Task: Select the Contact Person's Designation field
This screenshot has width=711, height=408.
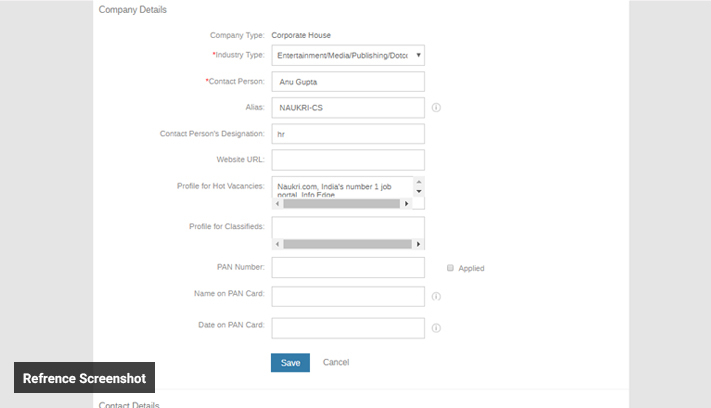Action: [x=348, y=134]
